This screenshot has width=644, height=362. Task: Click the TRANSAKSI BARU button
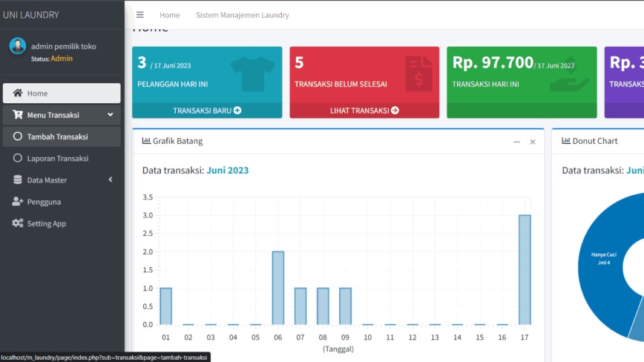tap(207, 111)
